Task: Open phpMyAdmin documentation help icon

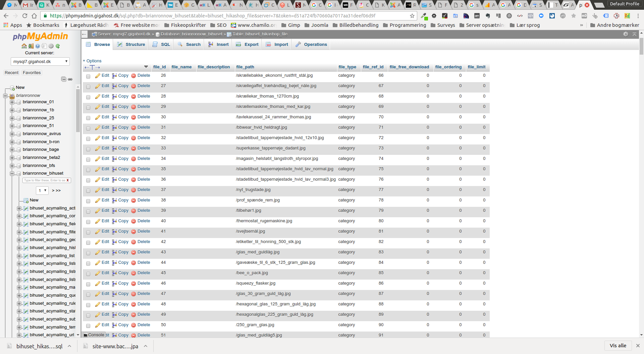Action: [38, 46]
